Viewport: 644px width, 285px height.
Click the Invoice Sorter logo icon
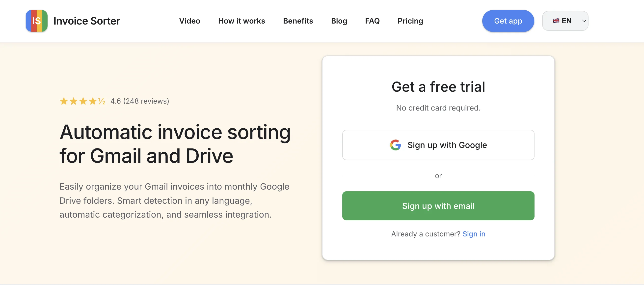click(x=36, y=21)
